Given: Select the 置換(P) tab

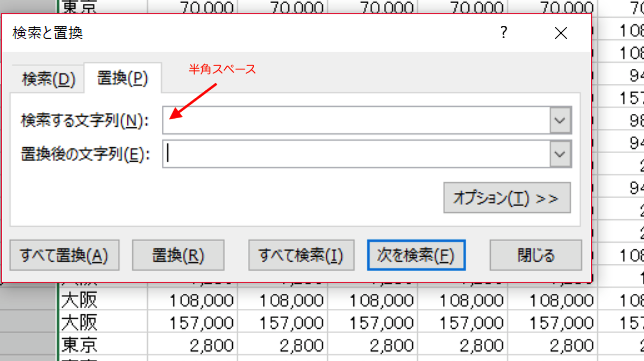Looking at the screenshot, I should [123, 78].
